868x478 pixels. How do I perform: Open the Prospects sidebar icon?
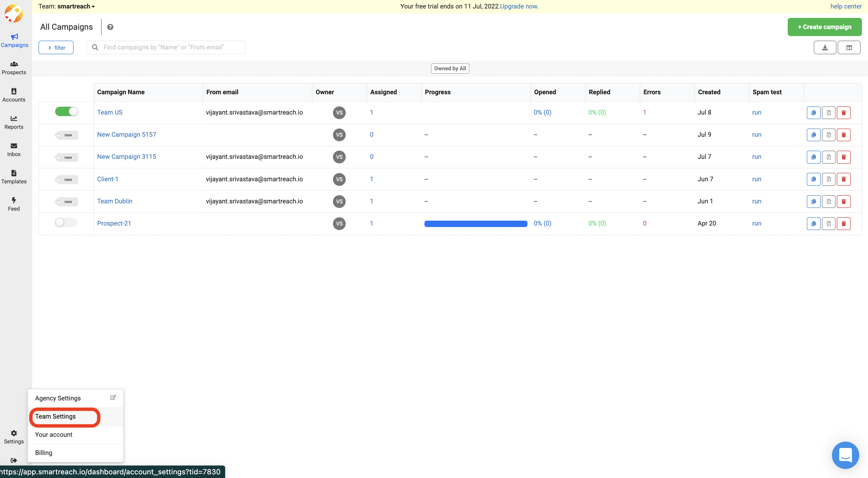point(14,64)
